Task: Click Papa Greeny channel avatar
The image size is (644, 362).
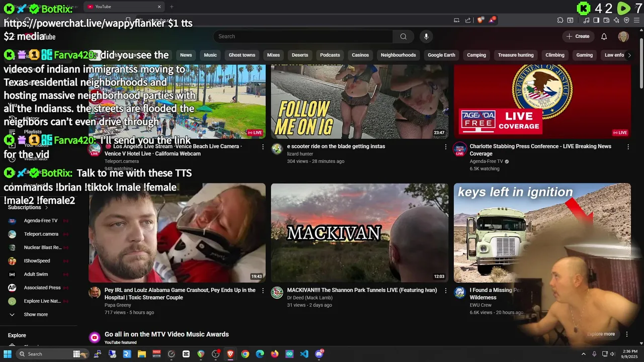Action: click(95, 292)
